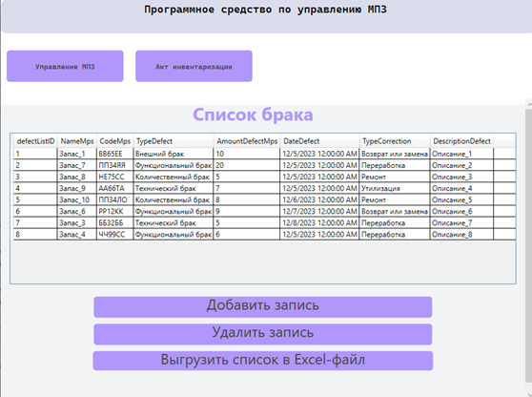Screen dimensions: 532x397
Task: Sort by the AmountDefectMps column header
Action: coord(247,141)
